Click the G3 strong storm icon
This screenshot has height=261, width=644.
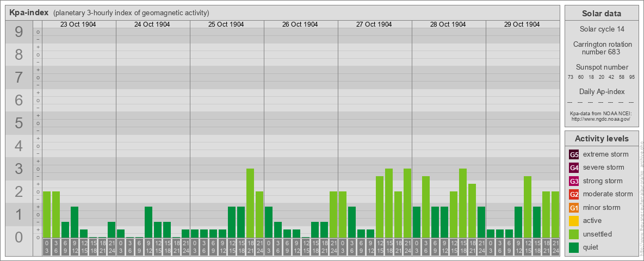tap(574, 181)
